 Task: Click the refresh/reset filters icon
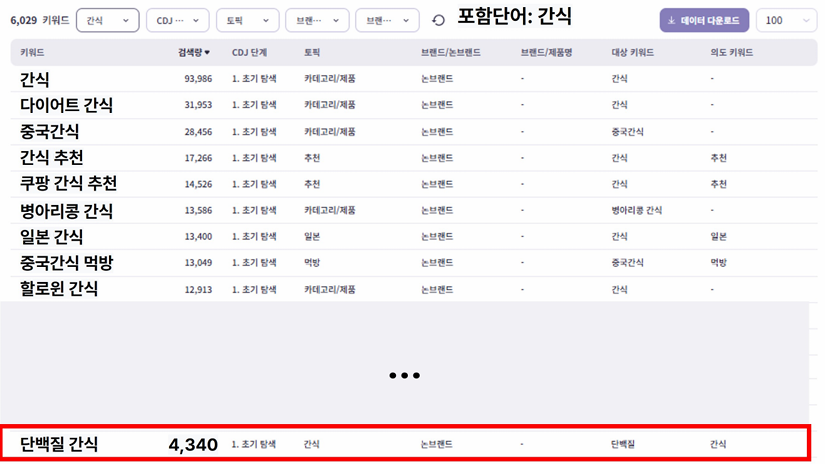pyautogui.click(x=438, y=20)
